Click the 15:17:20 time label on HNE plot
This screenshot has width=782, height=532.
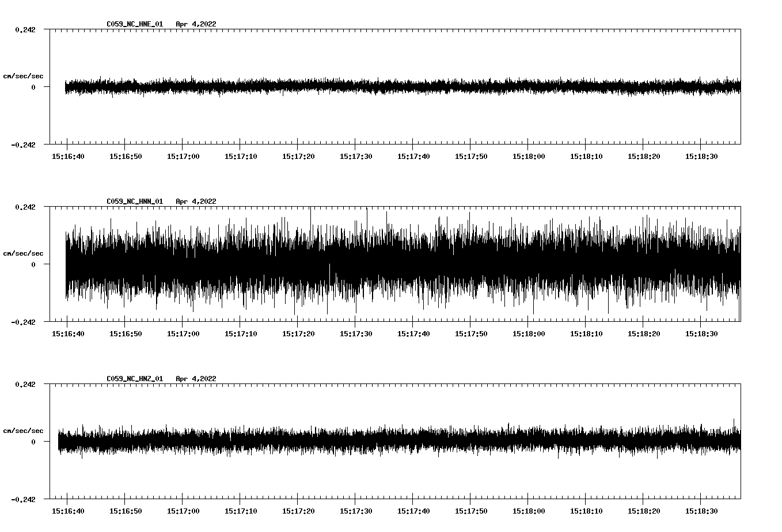click(x=298, y=157)
